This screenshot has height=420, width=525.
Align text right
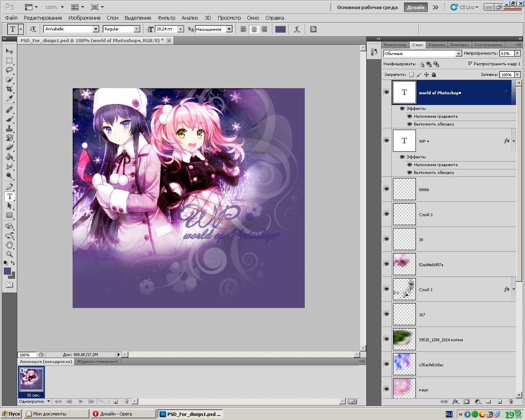click(264, 29)
